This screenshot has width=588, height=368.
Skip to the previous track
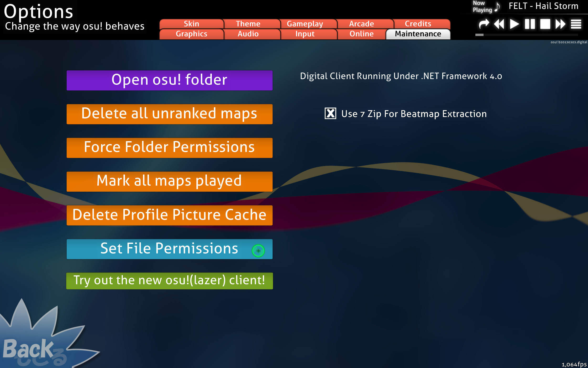[x=499, y=24]
